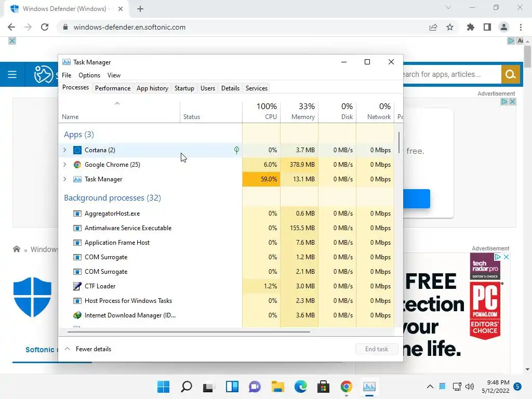Click the Cortana app icon in process list
This screenshot has height=399, width=532.
point(77,150)
